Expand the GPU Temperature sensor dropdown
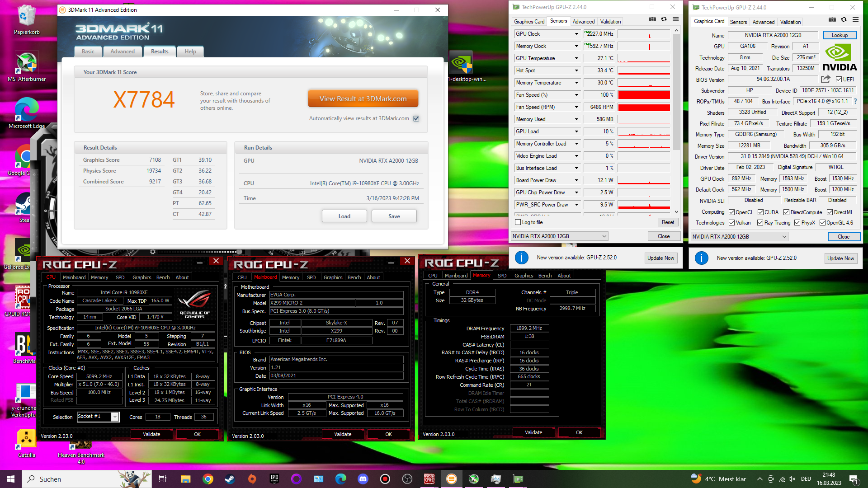The height and width of the screenshot is (488, 868). (576, 58)
